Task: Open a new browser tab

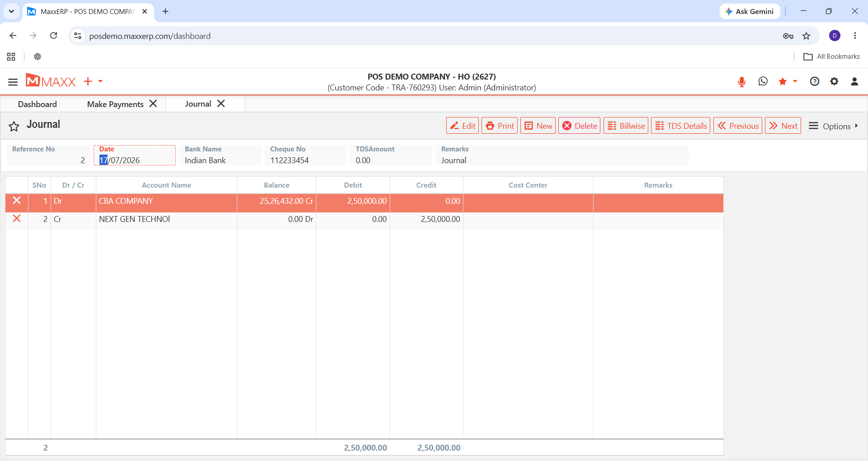Action: [165, 11]
